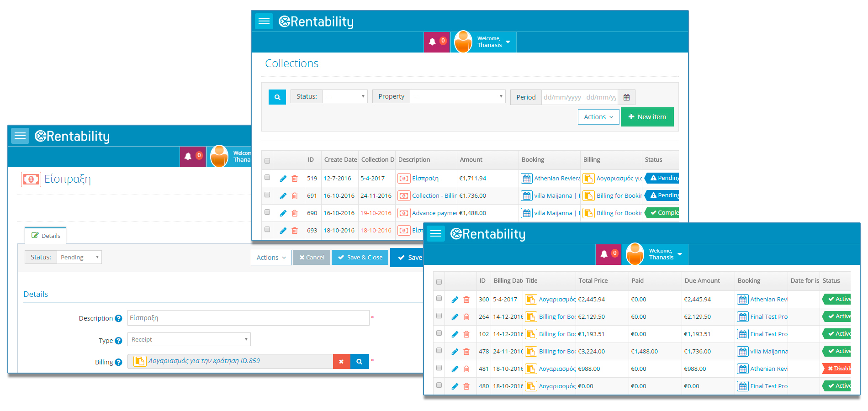868x411 pixels.
Task: Delete billing row 360 with trash icon
Action: pos(466,300)
